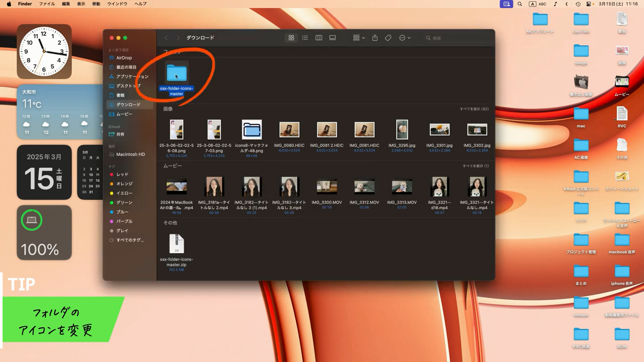The height and width of the screenshot is (362, 644).
Task: Click Spotlight search icon in menu bar
Action: click(520, 4)
